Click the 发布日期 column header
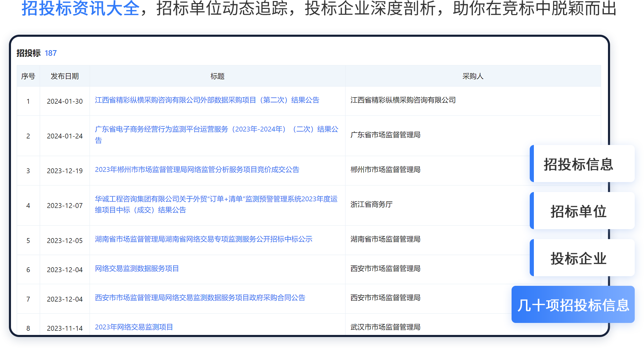This screenshot has width=644, height=348. 65,76
